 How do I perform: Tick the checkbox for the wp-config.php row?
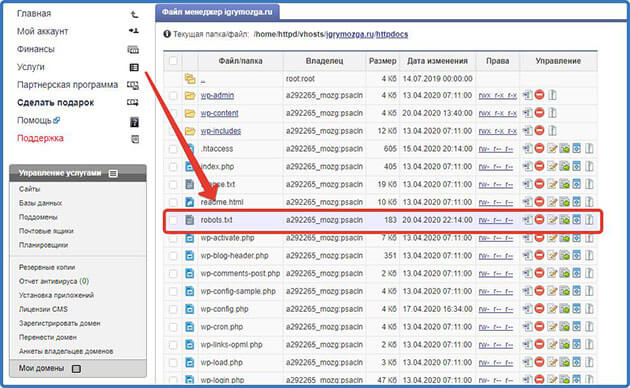tap(173, 309)
